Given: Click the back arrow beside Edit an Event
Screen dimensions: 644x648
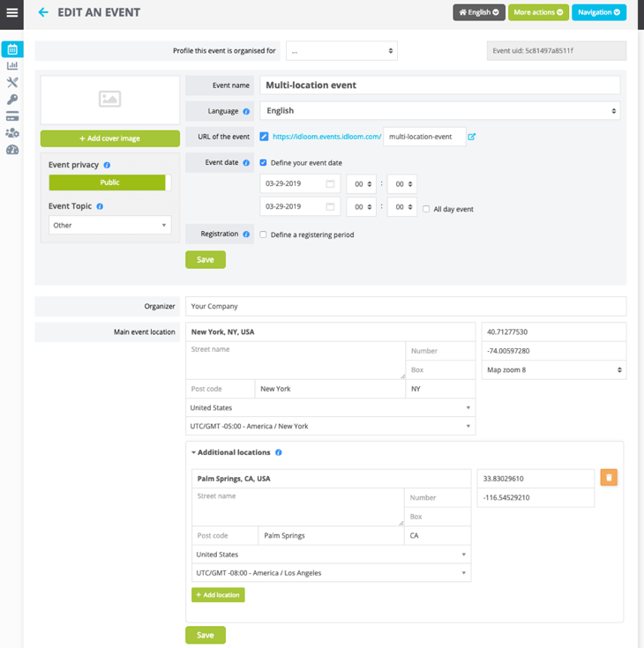Looking at the screenshot, I should pyautogui.click(x=43, y=13).
